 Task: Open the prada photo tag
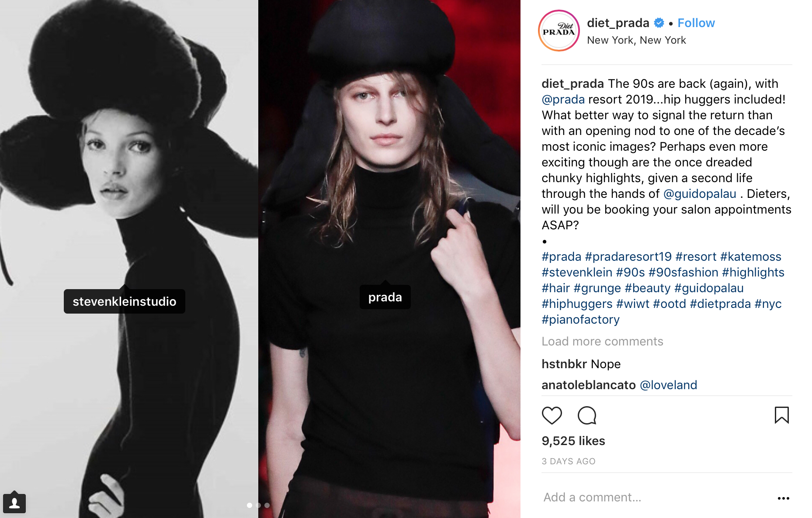pos(385,297)
